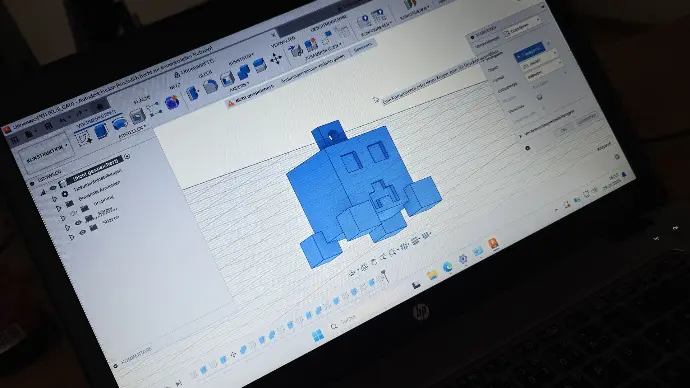
Task: Select the Move/Copy arrows tool
Action: pyautogui.click(x=276, y=59)
